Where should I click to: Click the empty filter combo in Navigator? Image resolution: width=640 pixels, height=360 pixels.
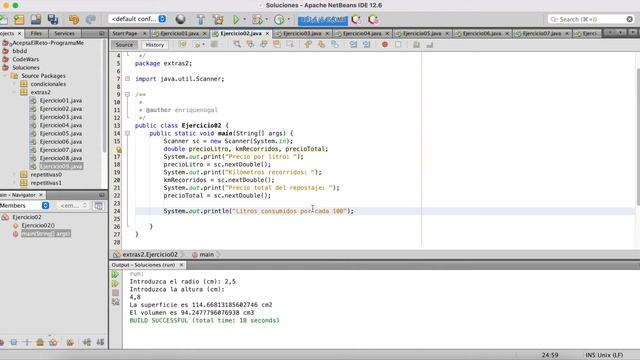point(73,205)
